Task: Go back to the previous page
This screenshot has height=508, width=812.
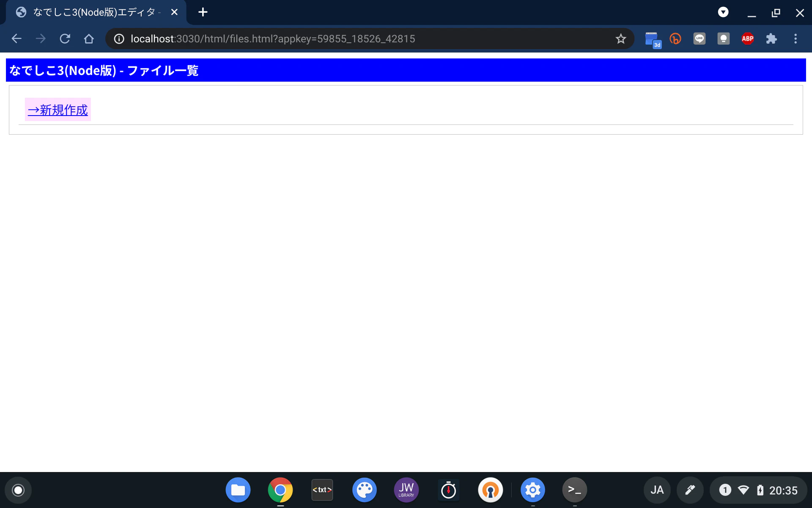Action: coord(16,39)
